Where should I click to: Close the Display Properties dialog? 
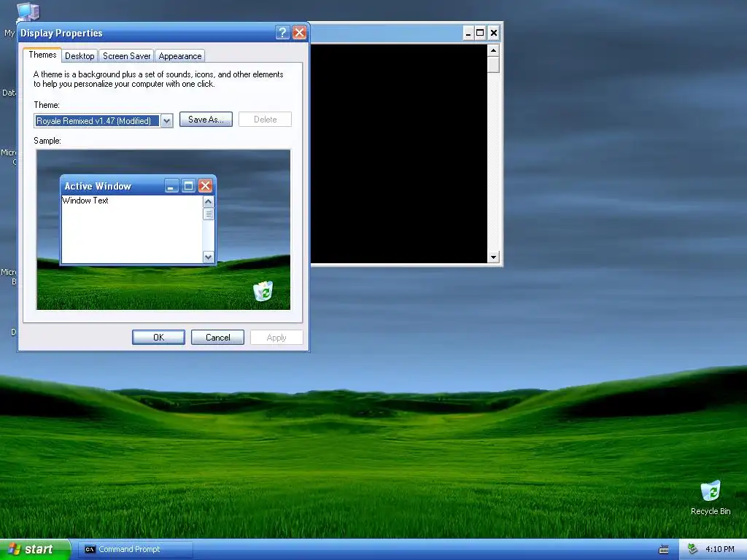[x=299, y=32]
